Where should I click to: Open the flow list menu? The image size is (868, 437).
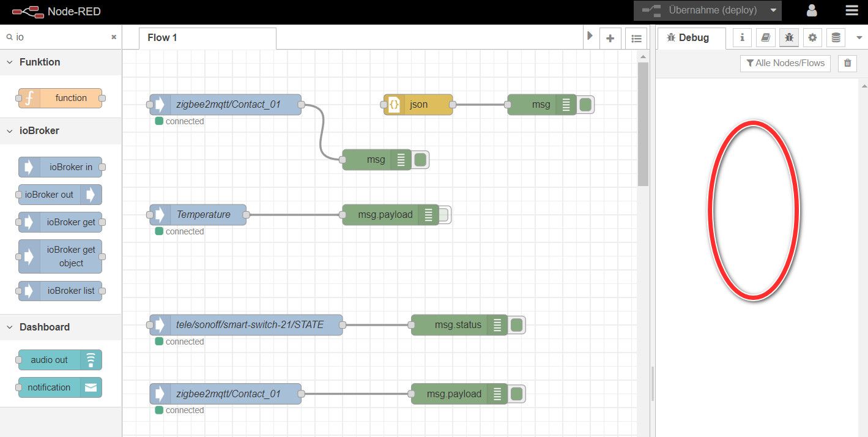click(636, 38)
